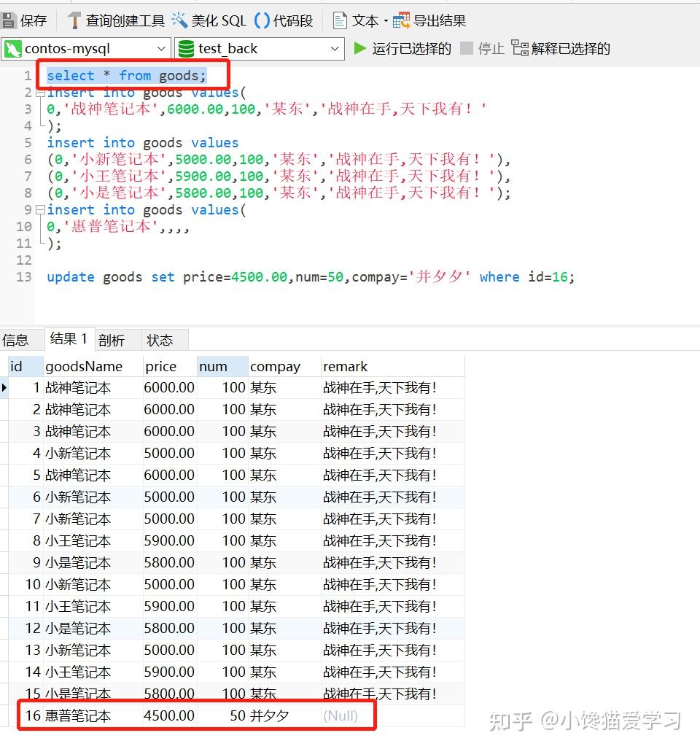Switch to the 状态 tab

point(162,338)
